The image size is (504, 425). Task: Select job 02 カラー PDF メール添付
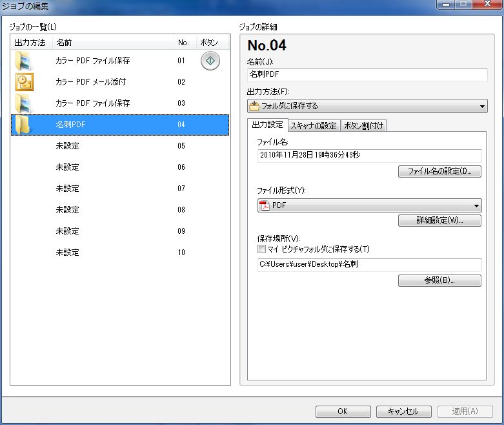tap(120, 82)
